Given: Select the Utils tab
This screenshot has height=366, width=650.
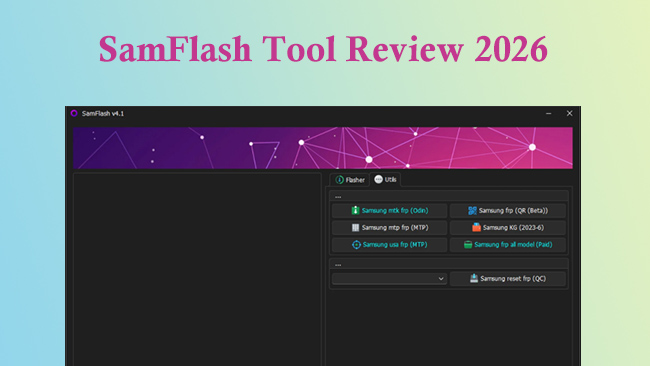Looking at the screenshot, I should (385, 179).
